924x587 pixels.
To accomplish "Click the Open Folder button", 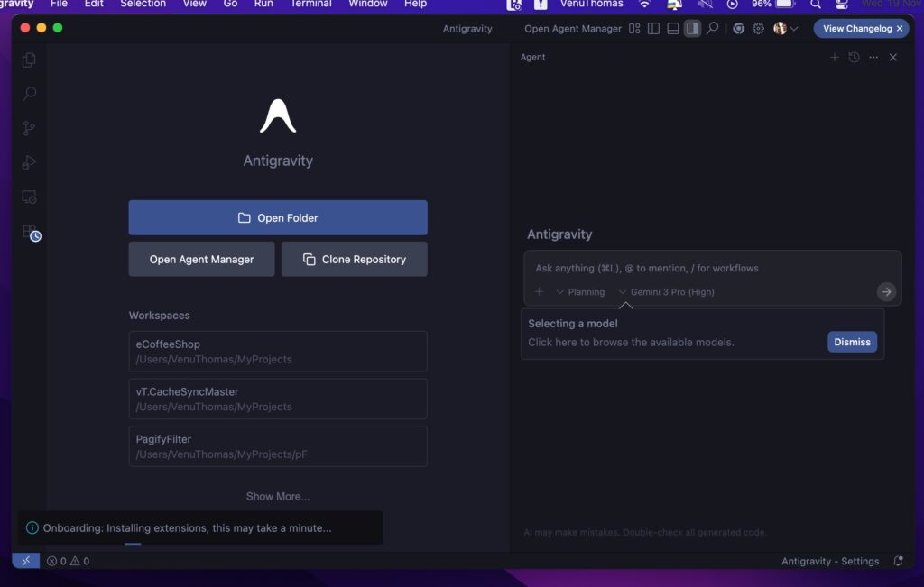I will [x=278, y=218].
